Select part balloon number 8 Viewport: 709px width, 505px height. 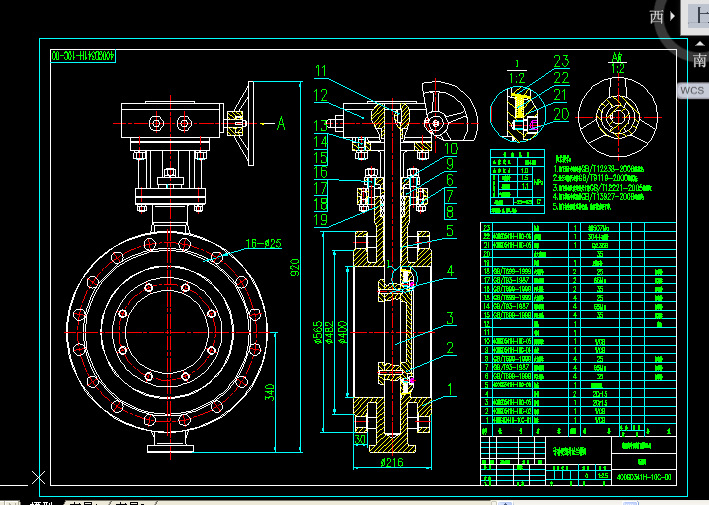tap(450, 212)
